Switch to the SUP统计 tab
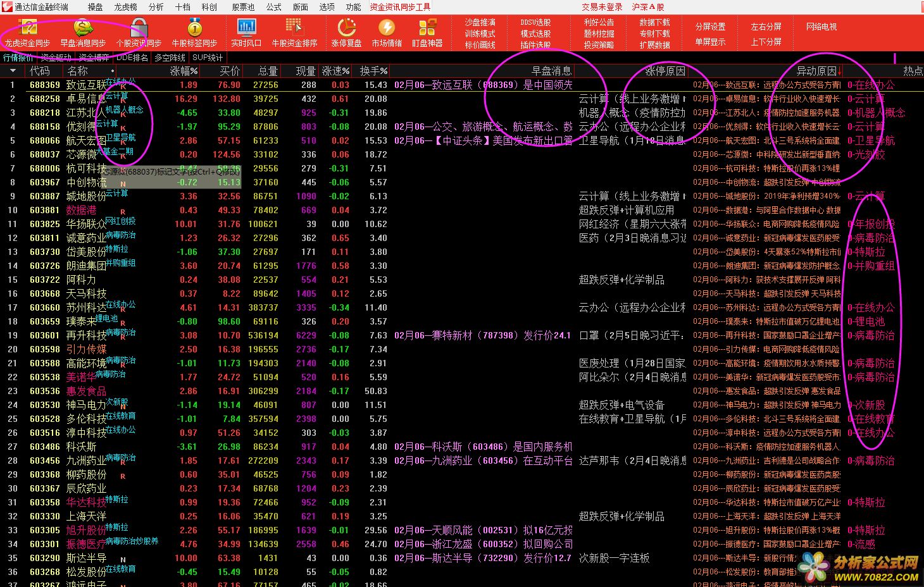 [208, 58]
